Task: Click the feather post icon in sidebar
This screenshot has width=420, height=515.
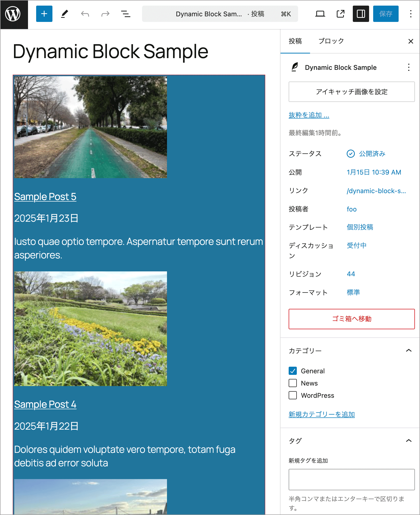Action: point(295,67)
